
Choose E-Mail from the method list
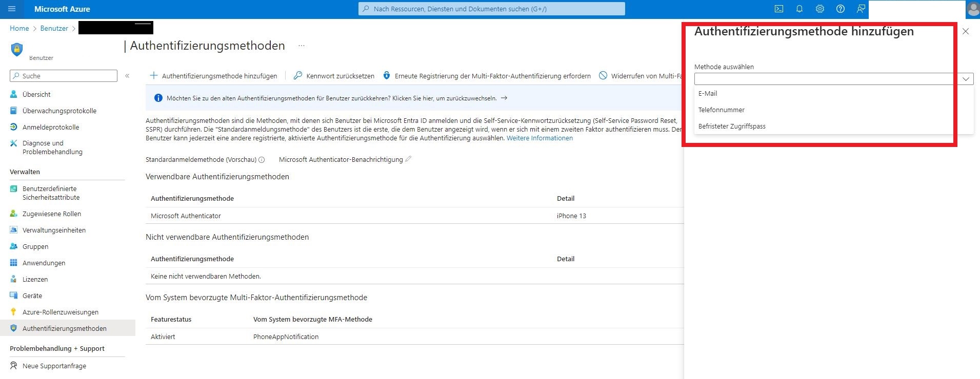click(833, 93)
